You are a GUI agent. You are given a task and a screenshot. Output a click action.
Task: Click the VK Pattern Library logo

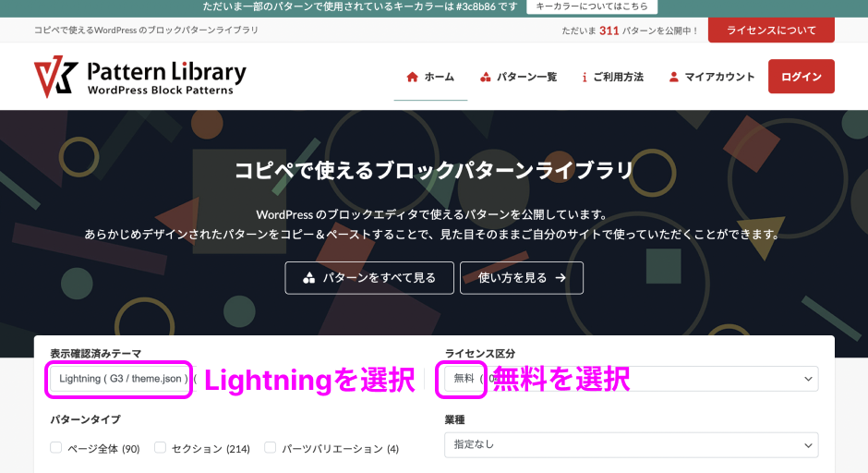point(140,77)
